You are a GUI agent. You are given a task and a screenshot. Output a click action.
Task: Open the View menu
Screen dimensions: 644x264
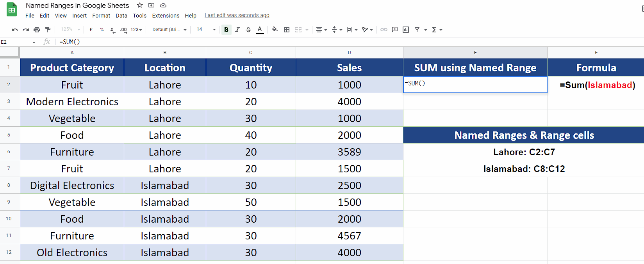coord(61,16)
